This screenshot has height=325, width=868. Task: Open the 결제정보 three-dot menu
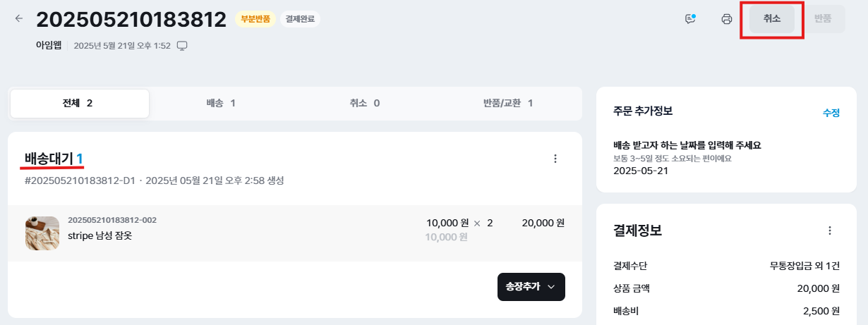coord(830,231)
